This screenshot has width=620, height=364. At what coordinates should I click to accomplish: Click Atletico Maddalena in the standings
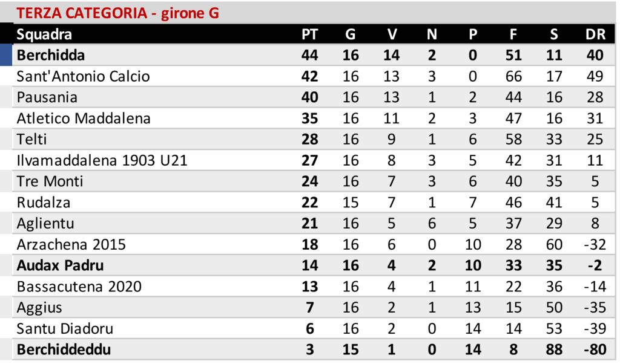click(x=84, y=119)
